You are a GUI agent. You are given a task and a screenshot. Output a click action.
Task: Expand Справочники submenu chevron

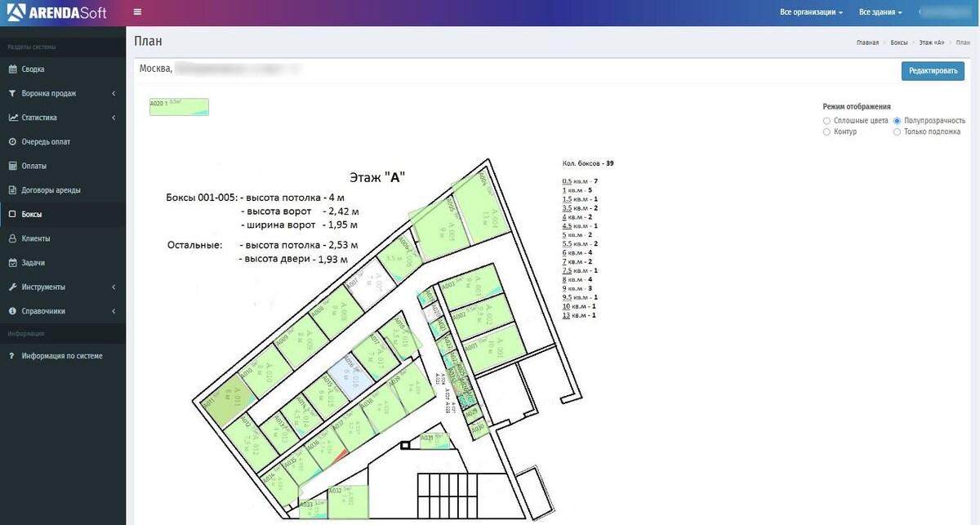(114, 311)
